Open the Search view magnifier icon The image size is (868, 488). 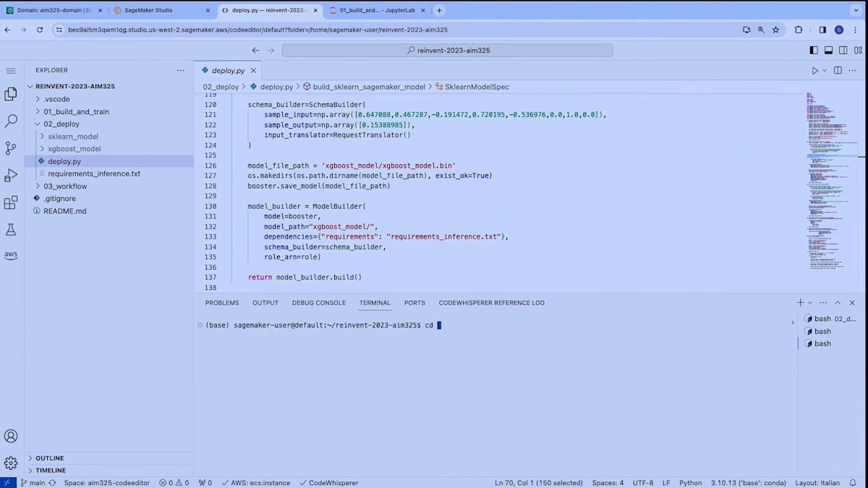(11, 121)
